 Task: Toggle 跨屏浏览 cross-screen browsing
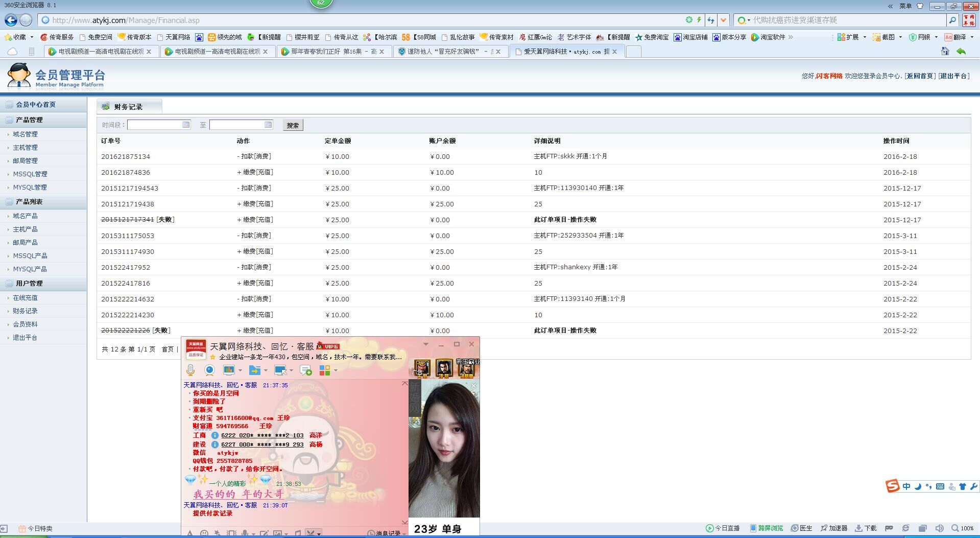[x=767, y=528]
